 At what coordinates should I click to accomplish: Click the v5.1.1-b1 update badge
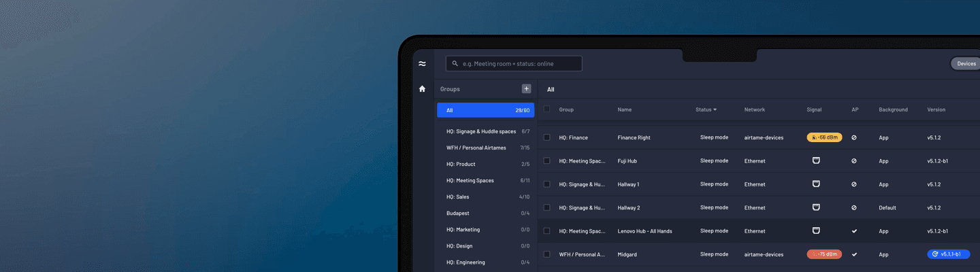(949, 254)
